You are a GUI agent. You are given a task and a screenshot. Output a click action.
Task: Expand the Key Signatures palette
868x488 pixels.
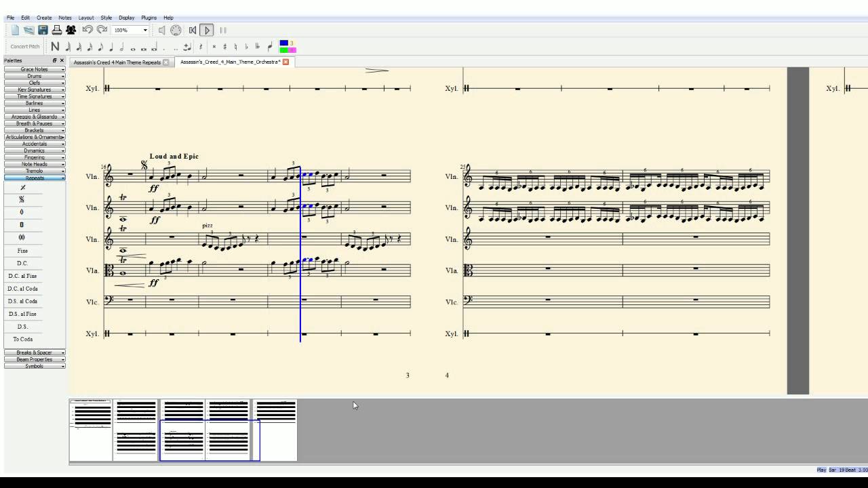(35, 89)
